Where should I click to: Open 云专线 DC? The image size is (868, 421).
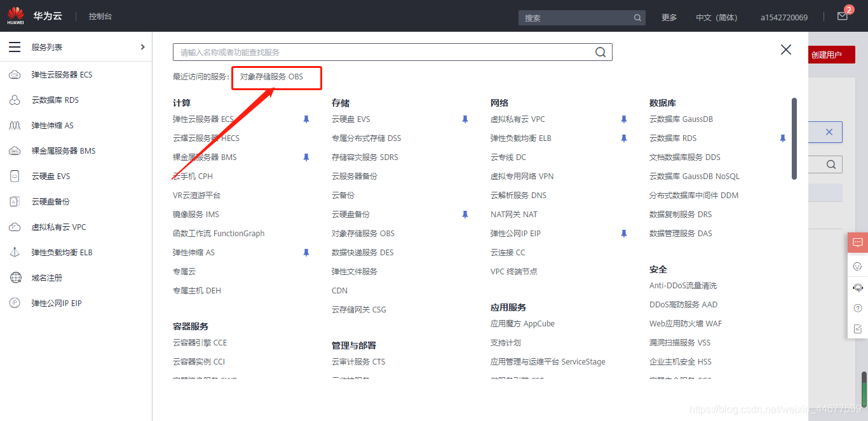click(508, 157)
